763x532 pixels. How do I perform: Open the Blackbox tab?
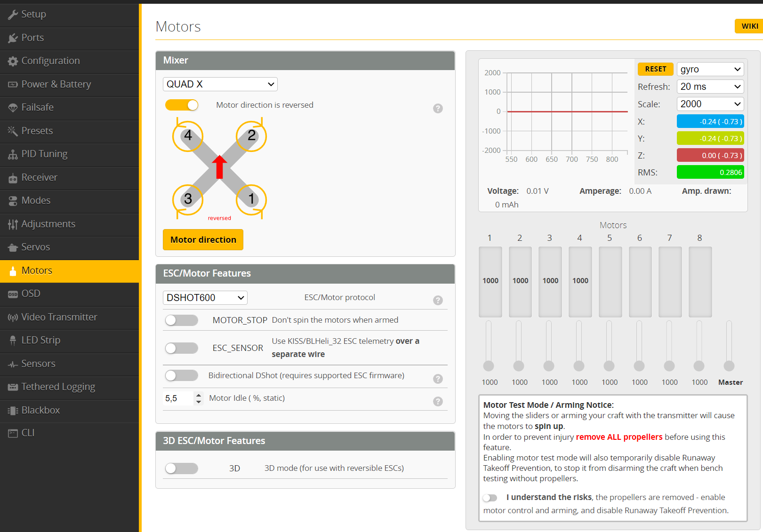pyautogui.click(x=40, y=410)
